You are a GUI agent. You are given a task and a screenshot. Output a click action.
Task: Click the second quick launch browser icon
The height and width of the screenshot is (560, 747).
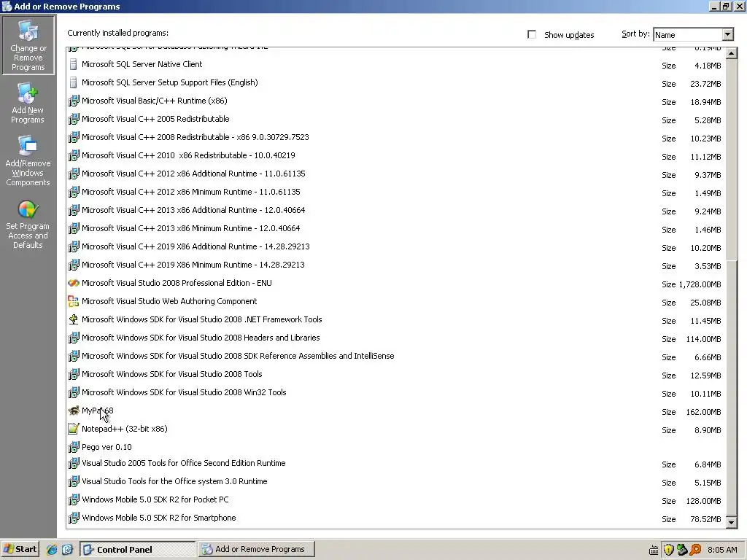click(67, 550)
